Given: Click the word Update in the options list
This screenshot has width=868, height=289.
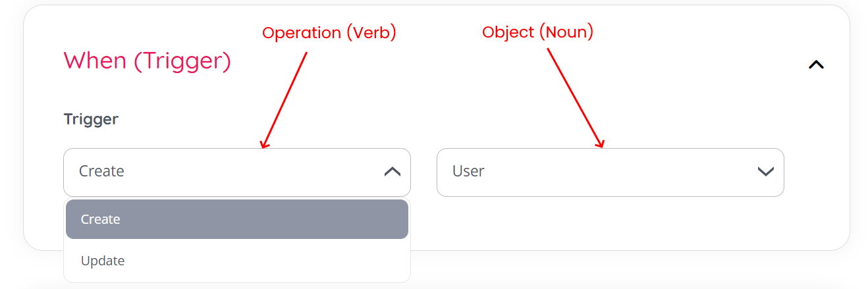Looking at the screenshot, I should [x=103, y=261].
